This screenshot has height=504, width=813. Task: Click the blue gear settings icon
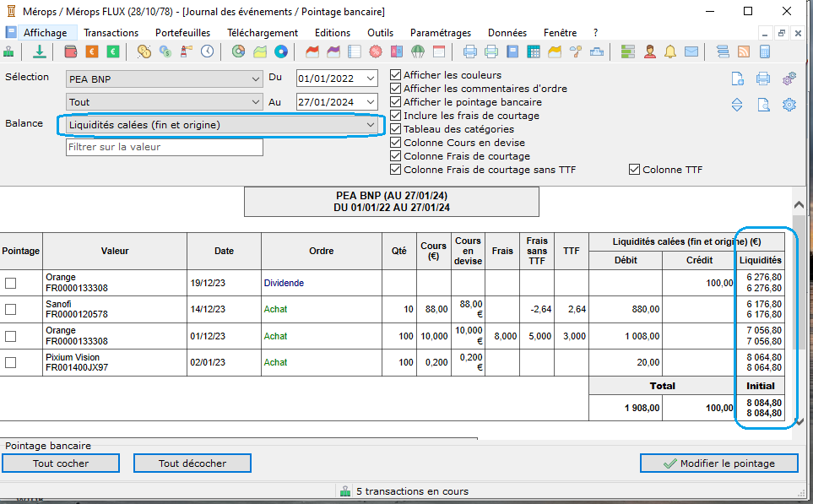click(x=789, y=105)
